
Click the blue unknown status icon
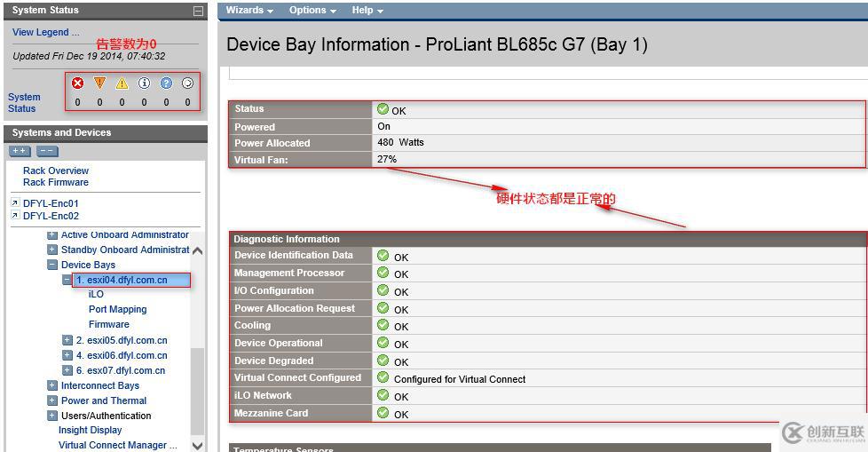click(x=166, y=83)
